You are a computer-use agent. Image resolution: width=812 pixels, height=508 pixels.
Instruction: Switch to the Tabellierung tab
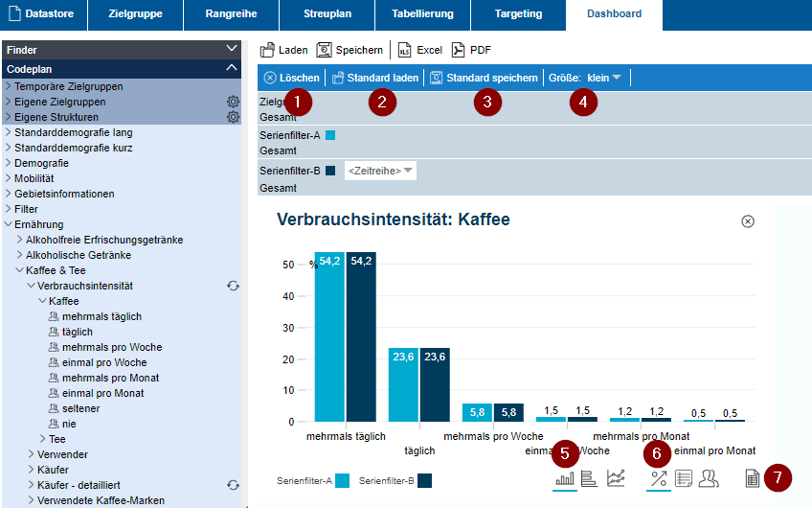(422, 14)
